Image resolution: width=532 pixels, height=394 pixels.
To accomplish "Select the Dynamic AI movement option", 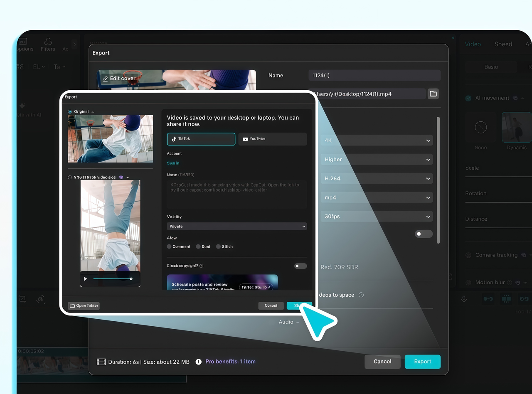I will click(516, 127).
